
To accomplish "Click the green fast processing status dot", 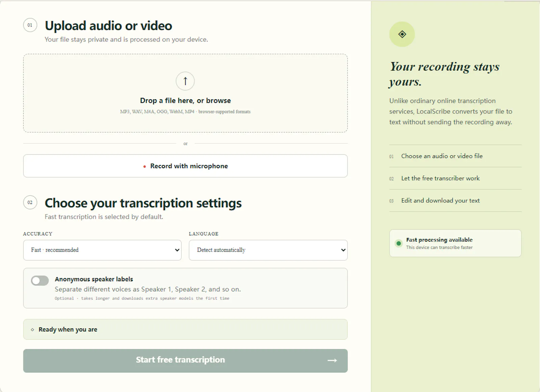I will pyautogui.click(x=399, y=243).
